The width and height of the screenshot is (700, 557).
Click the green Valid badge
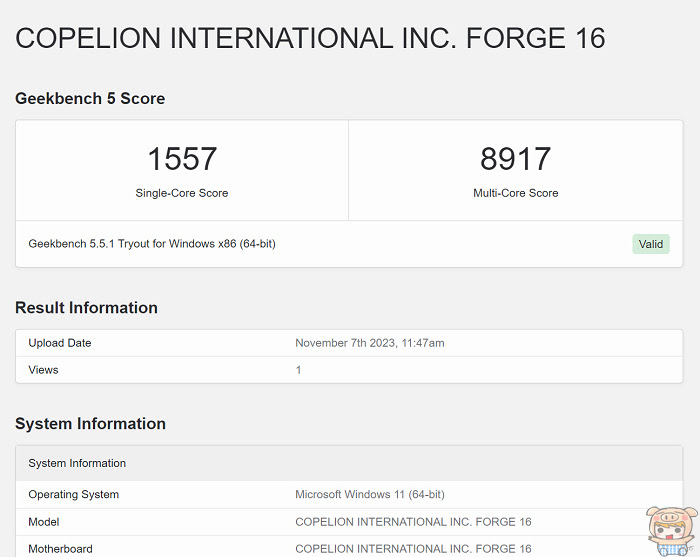pyautogui.click(x=650, y=244)
